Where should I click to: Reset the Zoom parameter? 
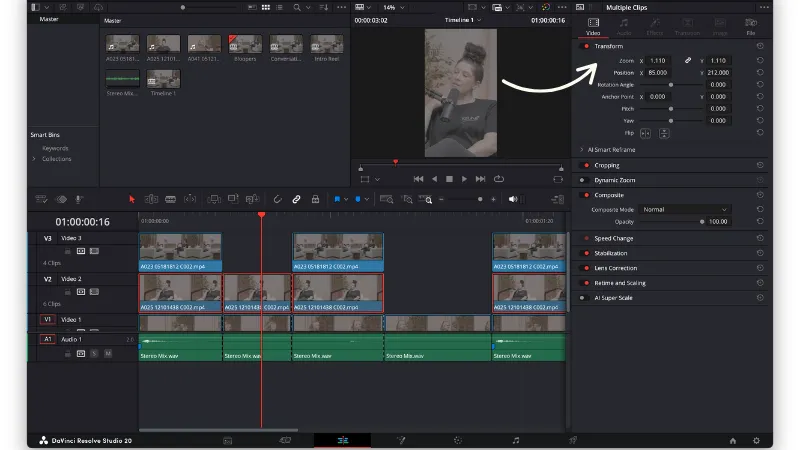(x=760, y=60)
